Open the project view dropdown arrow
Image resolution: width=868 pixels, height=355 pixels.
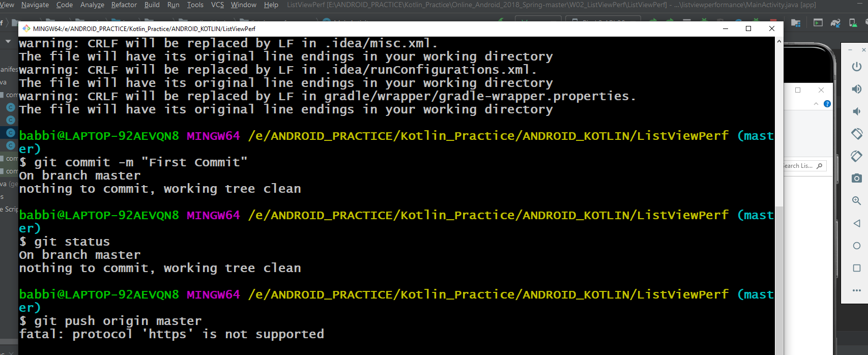pyautogui.click(x=8, y=41)
